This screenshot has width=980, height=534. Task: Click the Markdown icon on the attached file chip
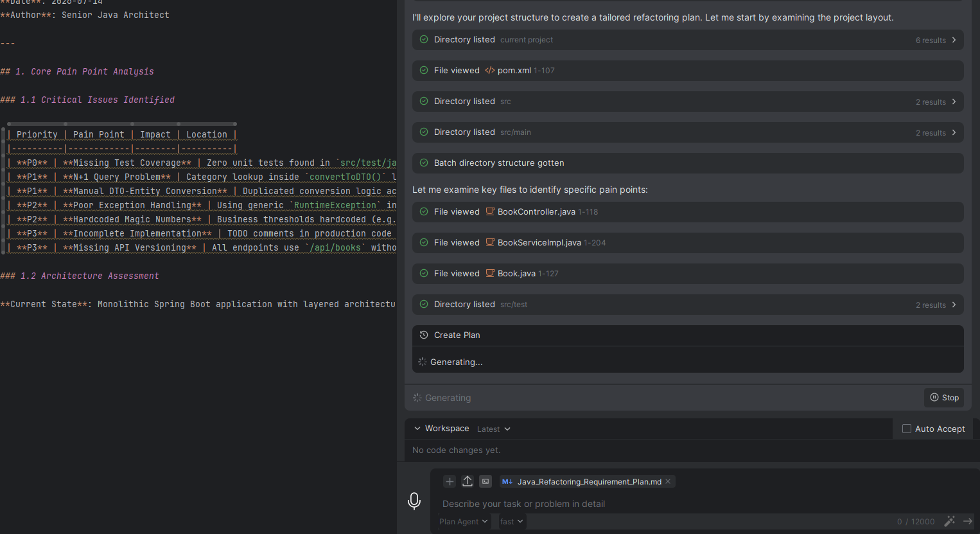click(507, 481)
